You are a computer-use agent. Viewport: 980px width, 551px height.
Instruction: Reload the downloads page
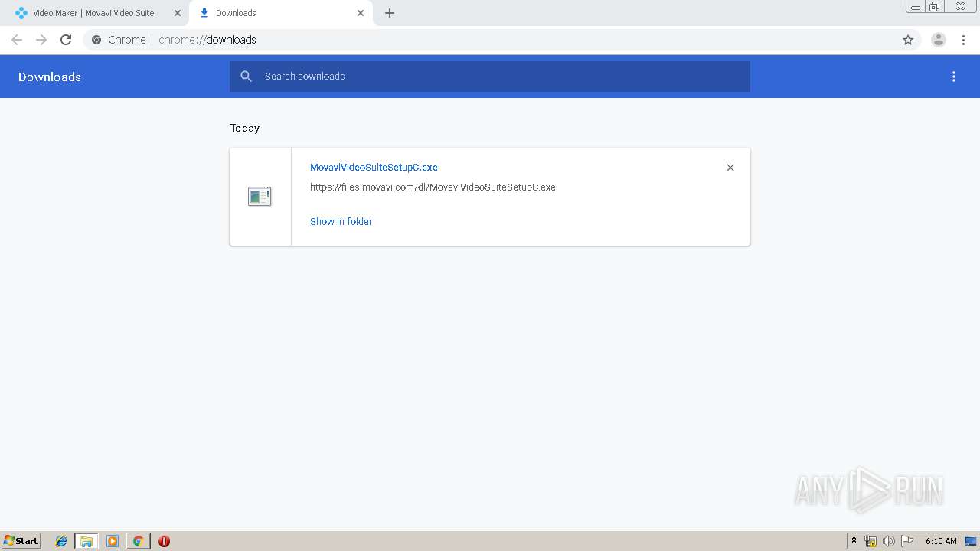pyautogui.click(x=66, y=40)
